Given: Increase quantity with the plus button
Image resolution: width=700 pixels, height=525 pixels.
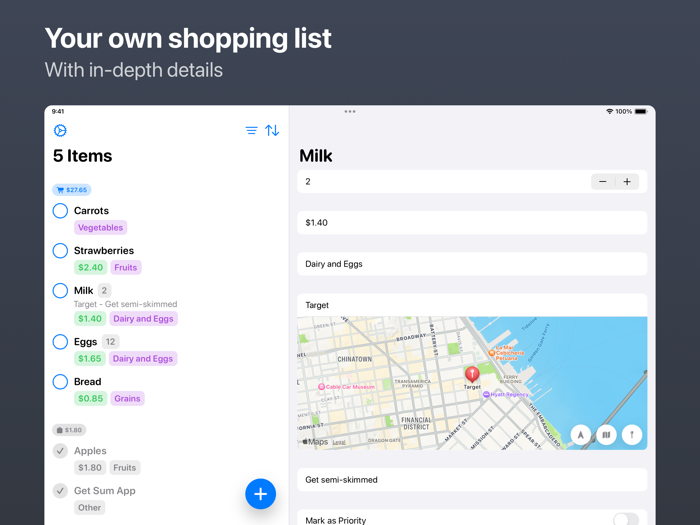Looking at the screenshot, I should pyautogui.click(x=627, y=182).
